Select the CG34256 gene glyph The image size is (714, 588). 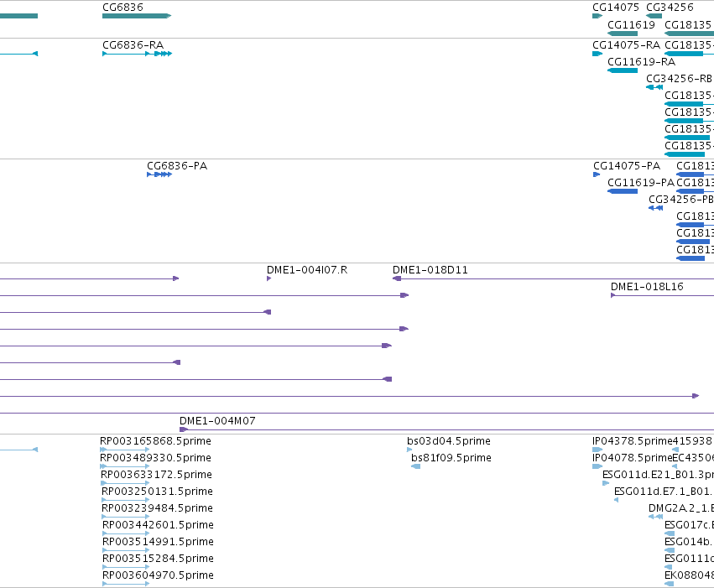tap(654, 16)
